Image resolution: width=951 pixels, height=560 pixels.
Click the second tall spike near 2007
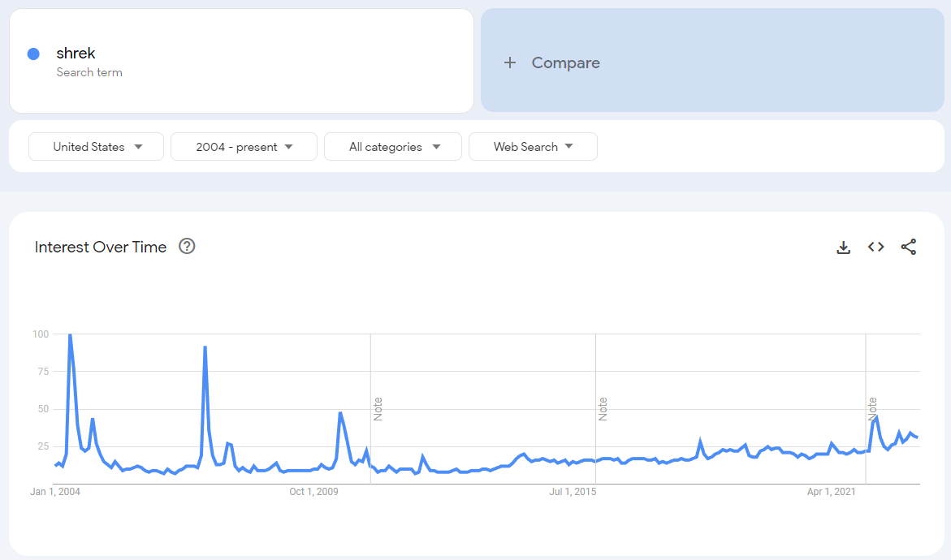[205, 347]
